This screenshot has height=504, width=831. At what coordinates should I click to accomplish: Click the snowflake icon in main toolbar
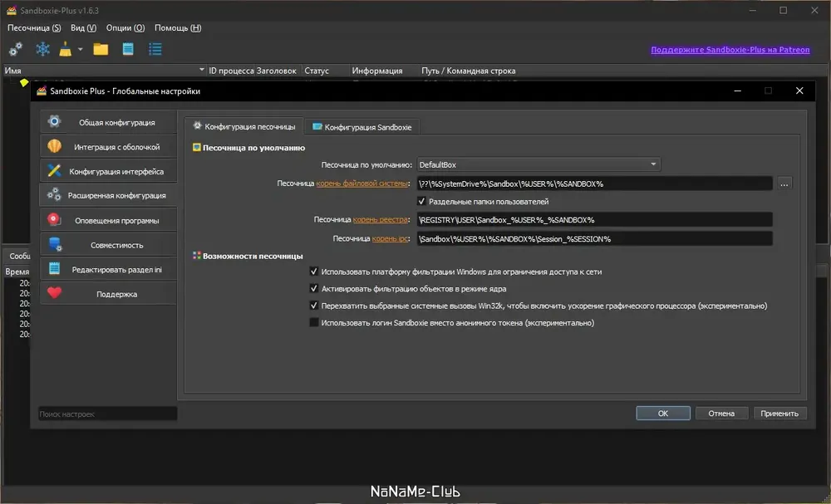click(x=43, y=49)
